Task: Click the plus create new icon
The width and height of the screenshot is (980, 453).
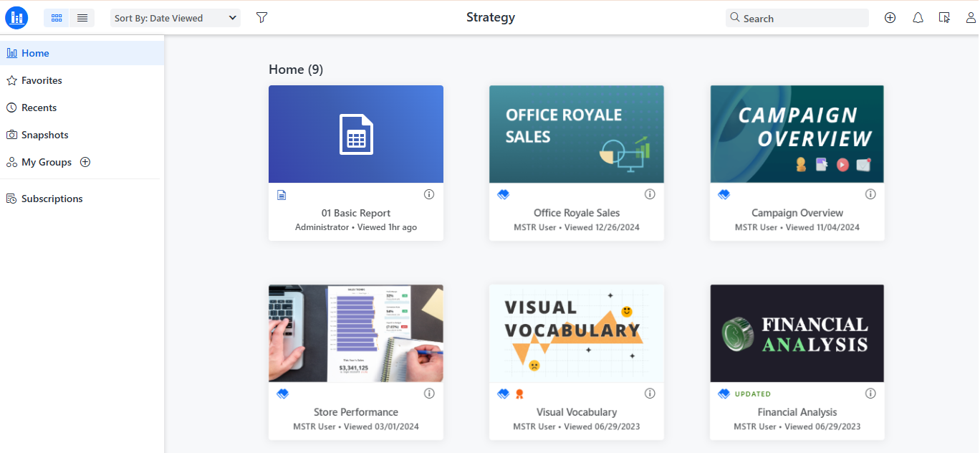Action: tap(890, 18)
